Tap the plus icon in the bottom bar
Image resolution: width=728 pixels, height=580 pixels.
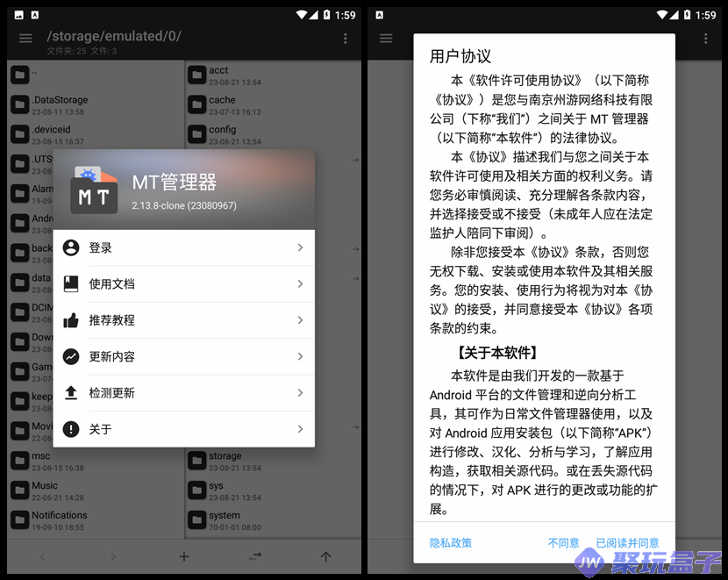tap(184, 556)
